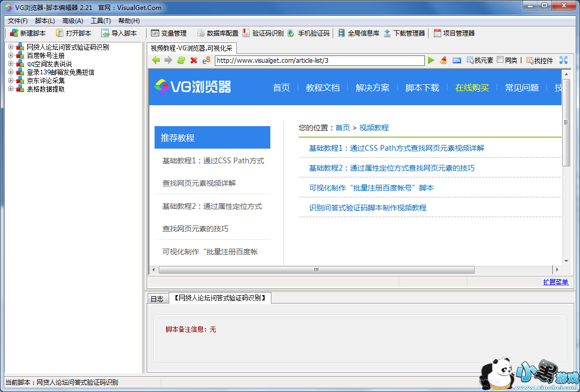Click the scroll-down arrow of webpage scrollbar
The image size is (580, 392).
566,261
